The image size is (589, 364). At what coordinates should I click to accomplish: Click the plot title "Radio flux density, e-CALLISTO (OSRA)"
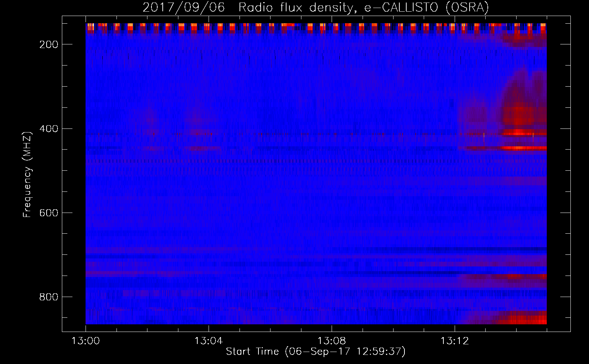[363, 8]
